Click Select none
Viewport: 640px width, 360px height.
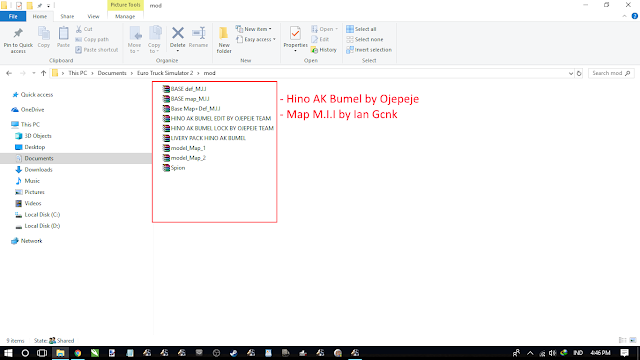(x=364, y=39)
